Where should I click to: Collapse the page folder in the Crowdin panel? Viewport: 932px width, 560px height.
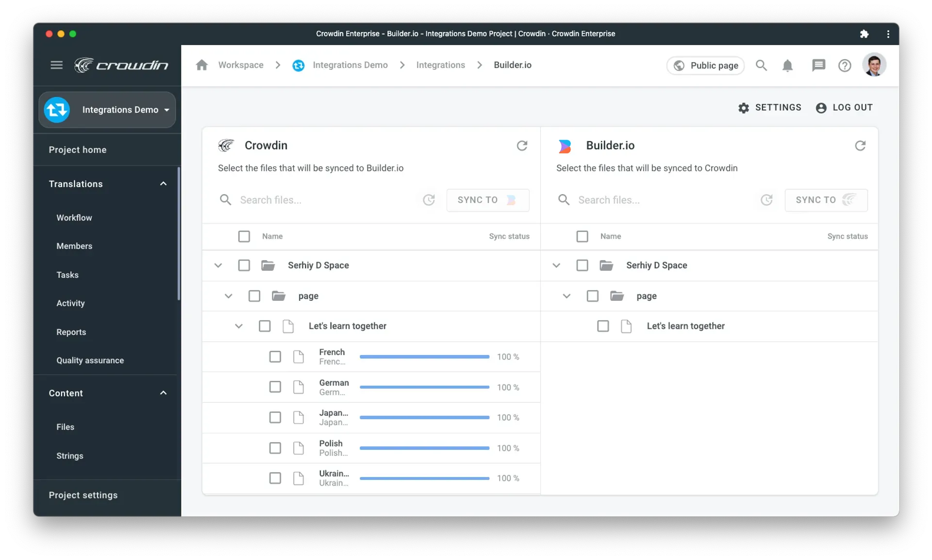228,296
